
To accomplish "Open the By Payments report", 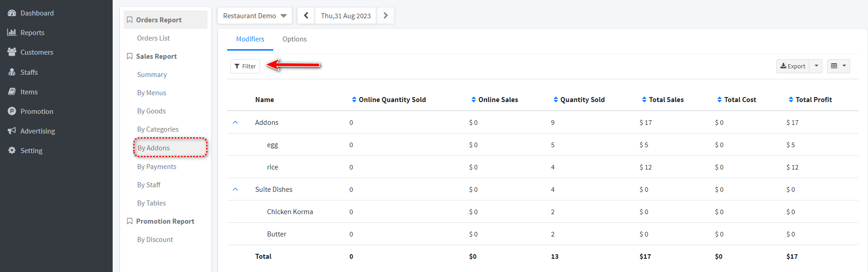I will point(156,167).
